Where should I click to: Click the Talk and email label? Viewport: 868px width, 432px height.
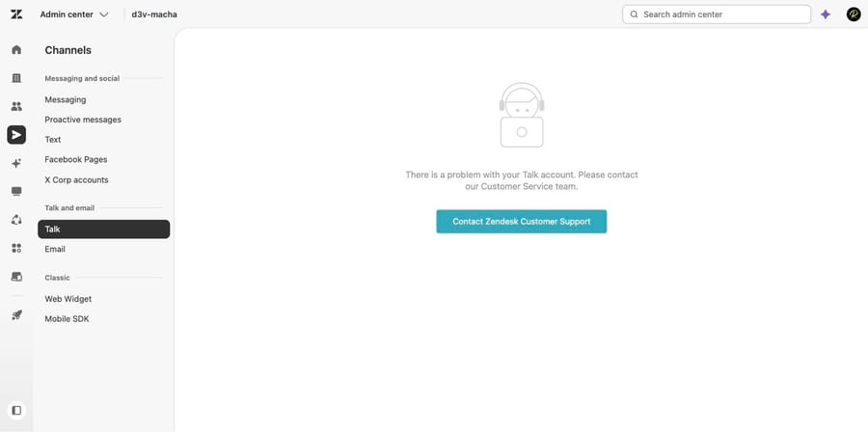(69, 208)
